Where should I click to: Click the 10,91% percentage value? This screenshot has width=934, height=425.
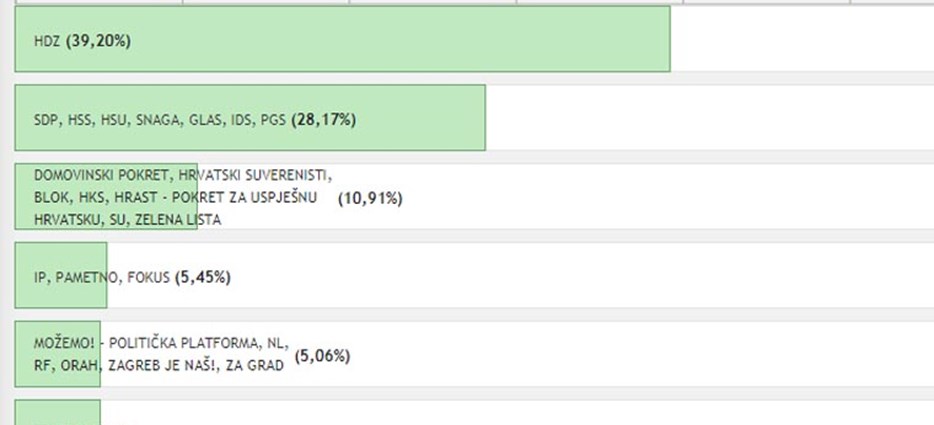(x=370, y=198)
